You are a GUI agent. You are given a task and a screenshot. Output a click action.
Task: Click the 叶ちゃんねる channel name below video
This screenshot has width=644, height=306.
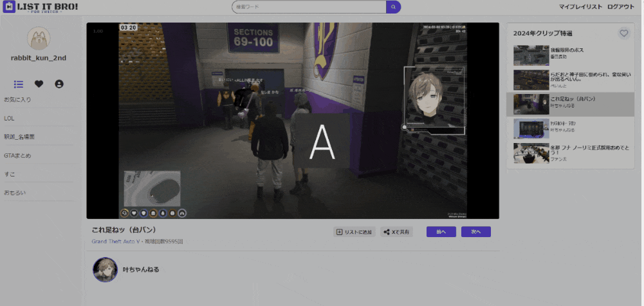[x=141, y=270]
